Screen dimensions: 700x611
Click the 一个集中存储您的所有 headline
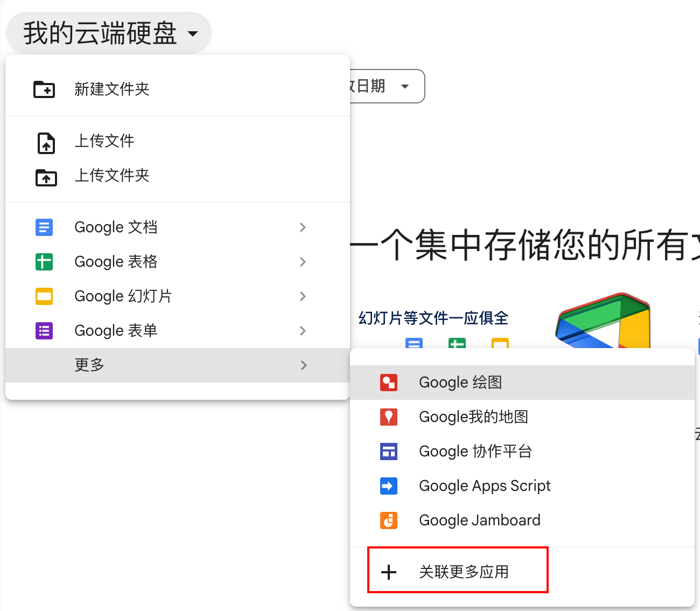click(x=525, y=245)
